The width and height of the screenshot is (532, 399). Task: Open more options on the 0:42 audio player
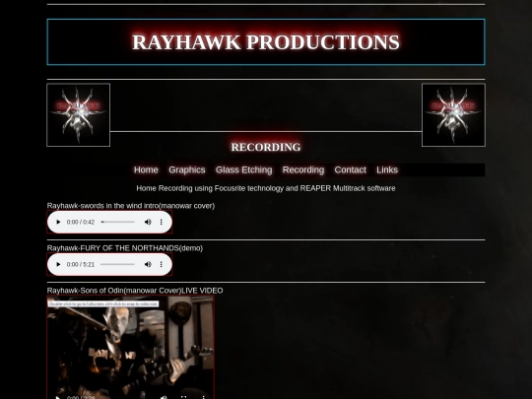coord(162,222)
